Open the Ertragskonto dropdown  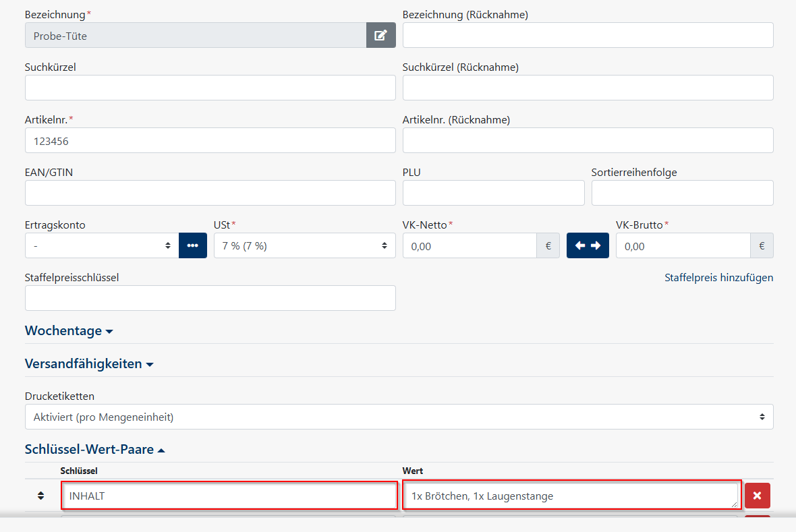coord(101,245)
